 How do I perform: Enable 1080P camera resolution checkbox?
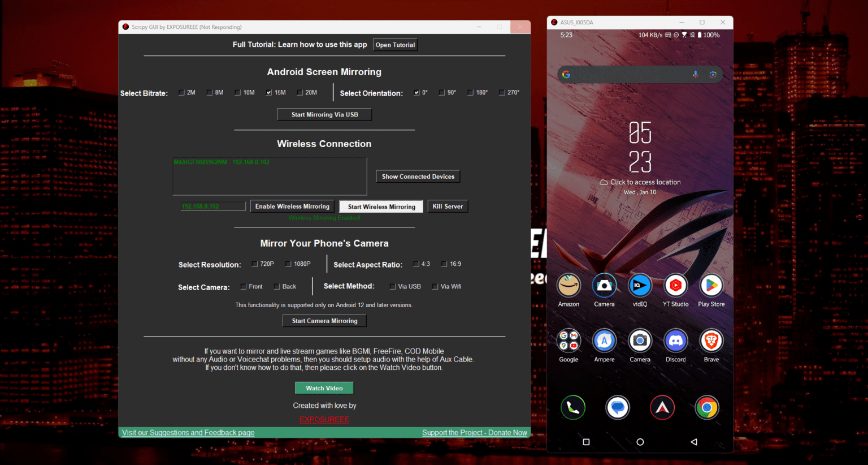click(288, 264)
